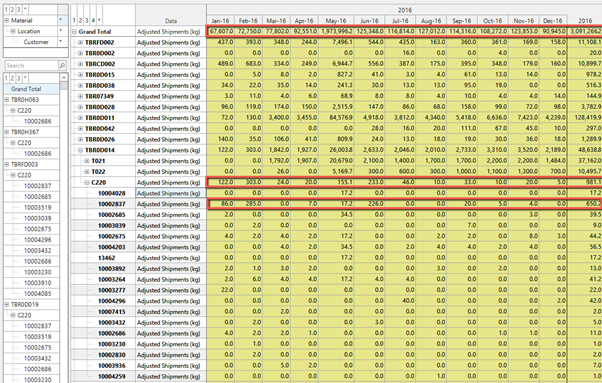Select 10003277 Jan-16 cell showing 22.0
602x383 pixels.
click(x=220, y=290)
